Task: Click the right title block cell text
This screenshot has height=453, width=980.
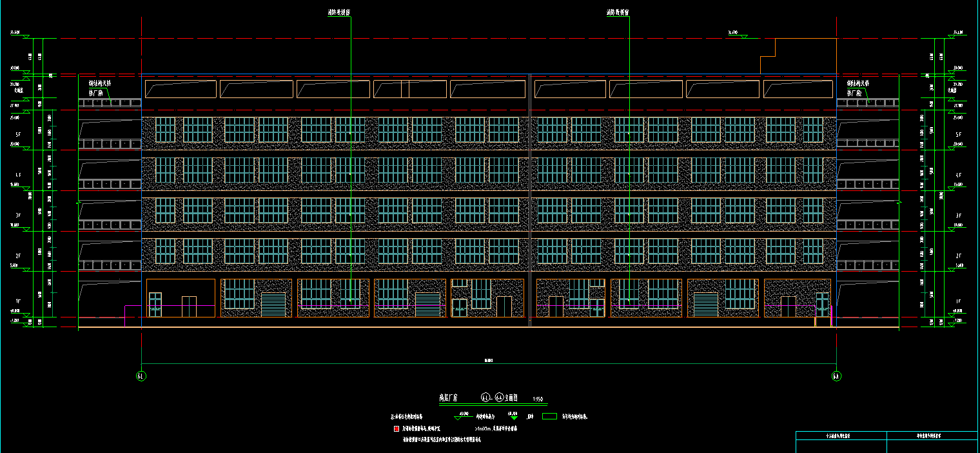Action: pos(931,437)
